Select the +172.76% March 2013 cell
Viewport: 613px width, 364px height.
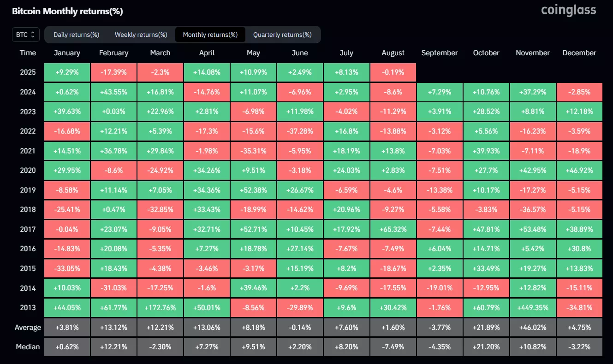tap(160, 307)
